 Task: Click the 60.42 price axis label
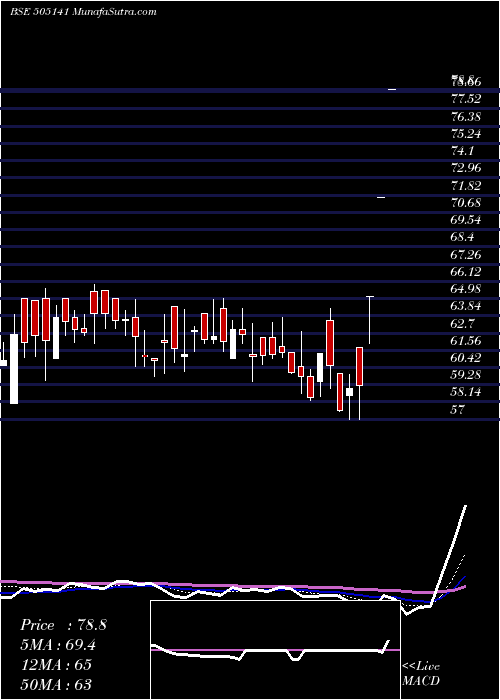(x=467, y=358)
